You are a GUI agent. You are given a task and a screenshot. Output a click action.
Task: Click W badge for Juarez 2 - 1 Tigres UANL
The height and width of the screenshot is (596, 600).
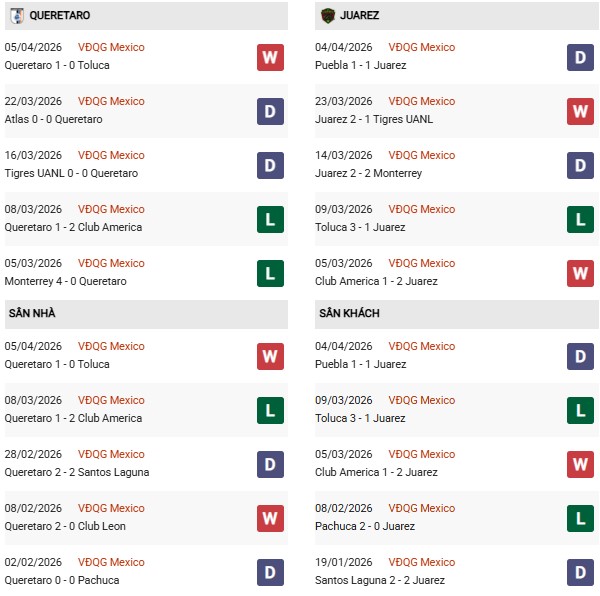tap(580, 111)
